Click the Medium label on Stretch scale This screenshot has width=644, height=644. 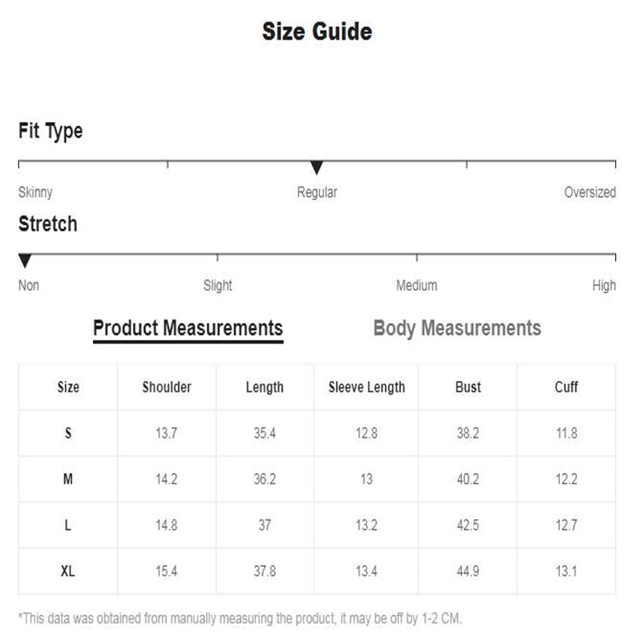pyautogui.click(x=417, y=285)
